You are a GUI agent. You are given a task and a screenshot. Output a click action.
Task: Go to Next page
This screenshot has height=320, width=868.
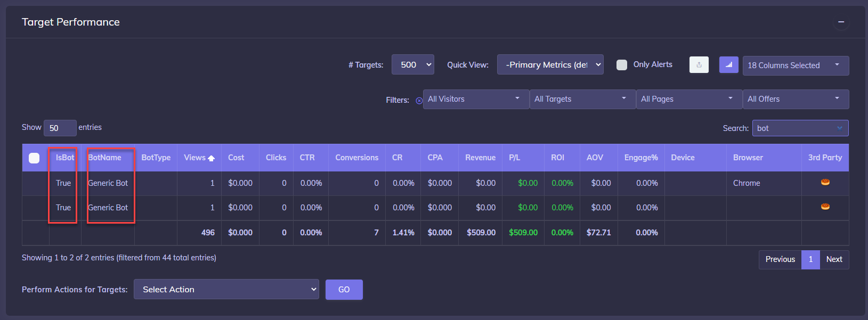pos(834,259)
